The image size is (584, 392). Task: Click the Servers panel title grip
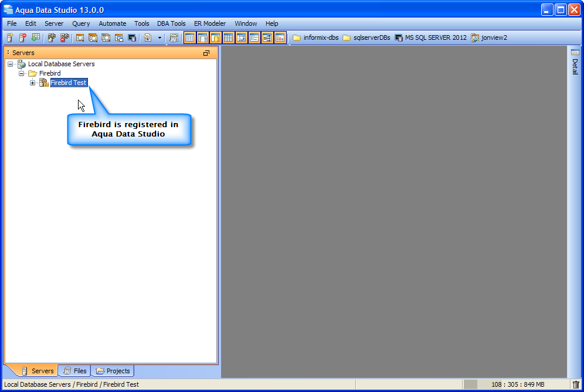[8, 53]
